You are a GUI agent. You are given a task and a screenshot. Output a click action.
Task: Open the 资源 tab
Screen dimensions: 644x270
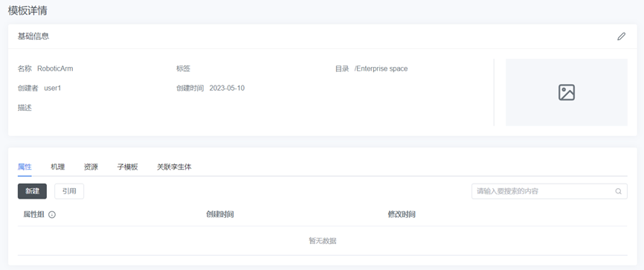pyautogui.click(x=91, y=167)
